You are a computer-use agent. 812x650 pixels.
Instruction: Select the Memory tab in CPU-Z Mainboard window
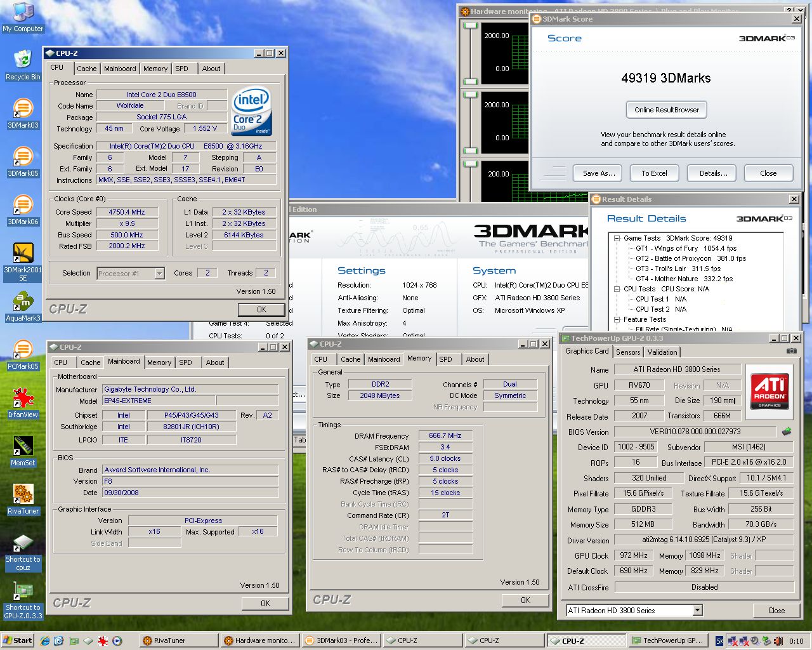pyautogui.click(x=159, y=362)
